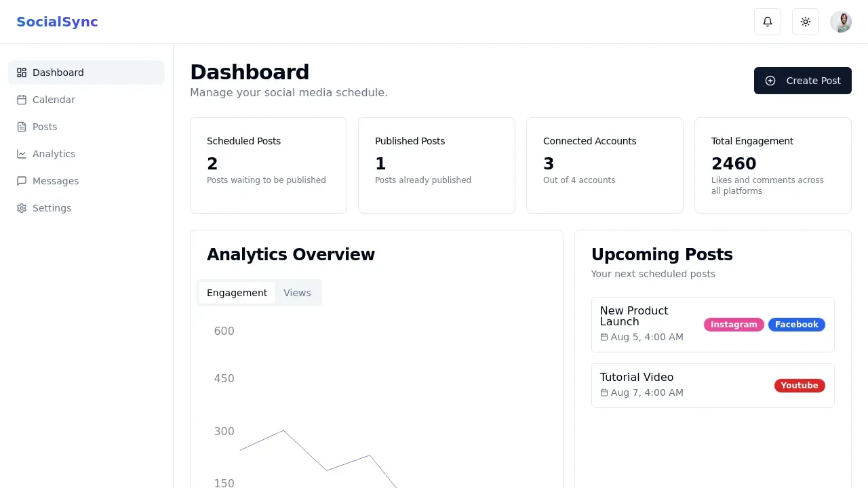Select the Engagement tab

pyautogui.click(x=237, y=293)
